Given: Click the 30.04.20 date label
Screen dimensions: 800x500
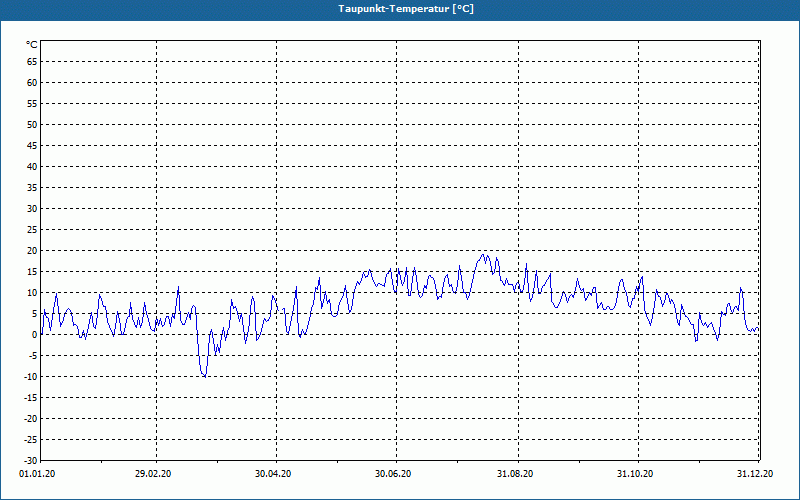Looking at the screenshot, I should pyautogui.click(x=273, y=474).
